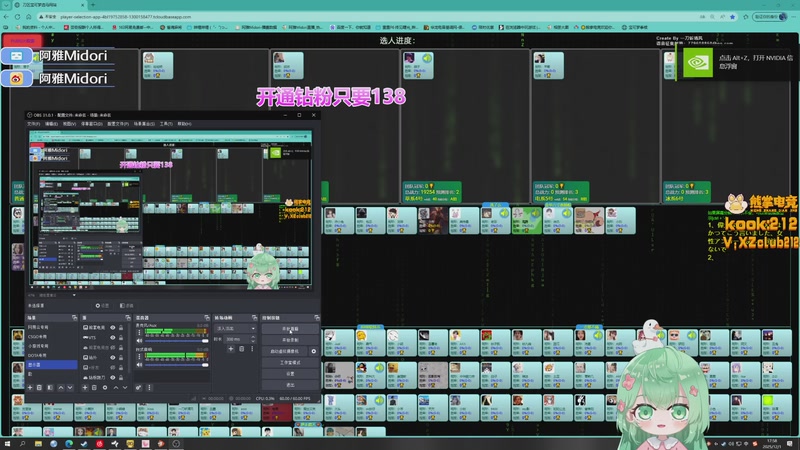800x450 pixels.
Task: Pop out the Controls dock
Action: [x=317, y=318]
